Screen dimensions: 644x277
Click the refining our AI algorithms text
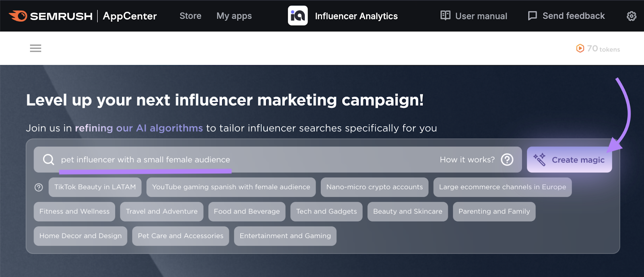click(x=139, y=128)
